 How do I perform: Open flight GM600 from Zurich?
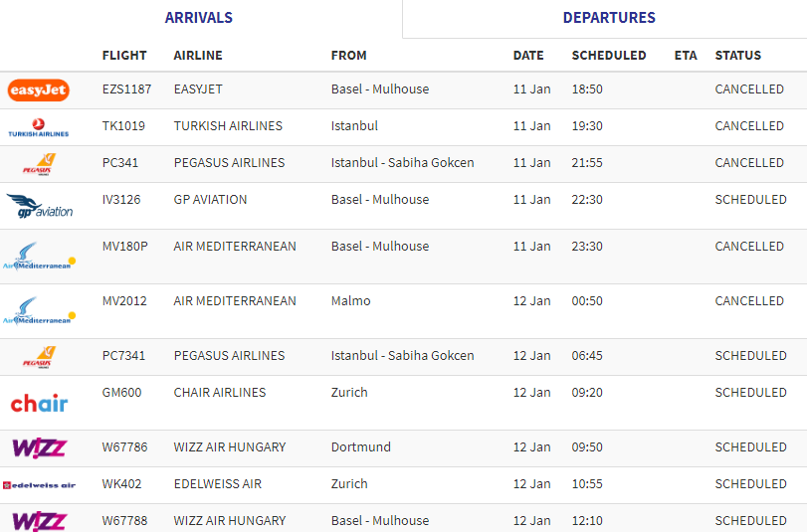[121, 393]
